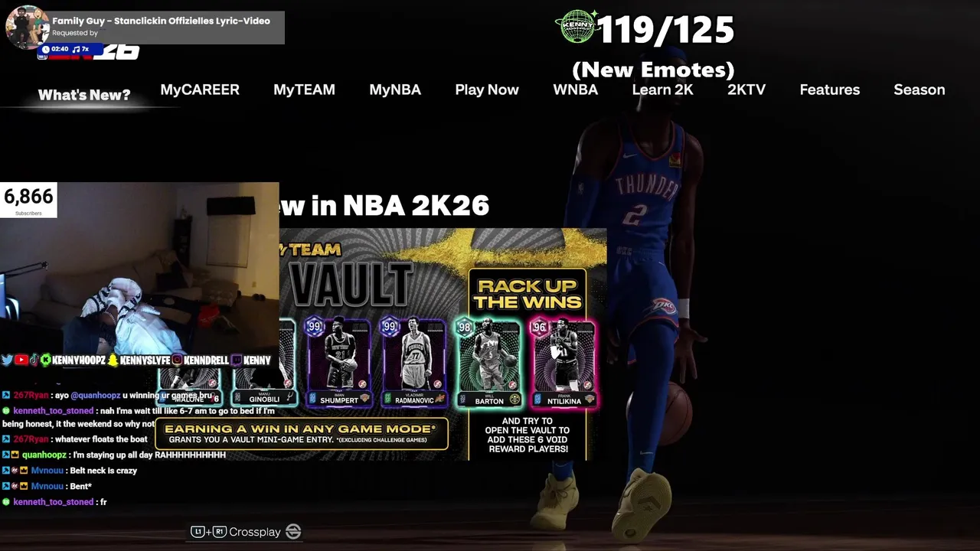The width and height of the screenshot is (980, 551).
Task: Open the What's New? tab
Action: click(84, 95)
